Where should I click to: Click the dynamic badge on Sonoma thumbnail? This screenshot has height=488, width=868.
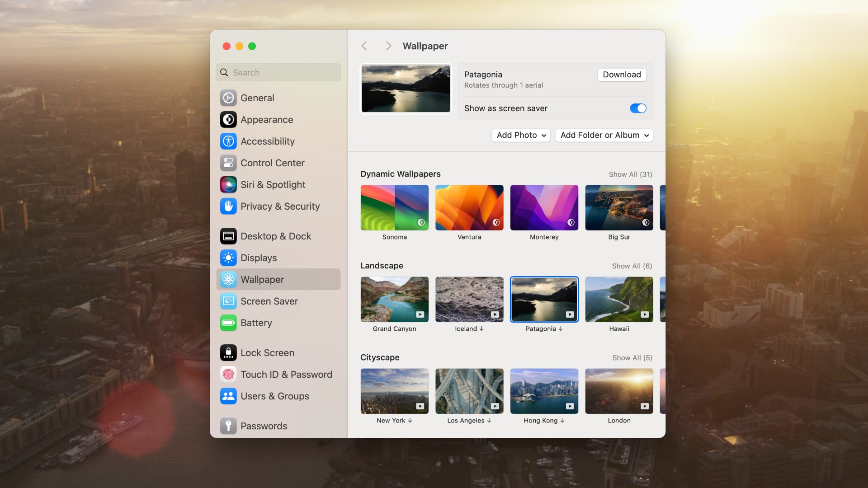click(x=421, y=222)
